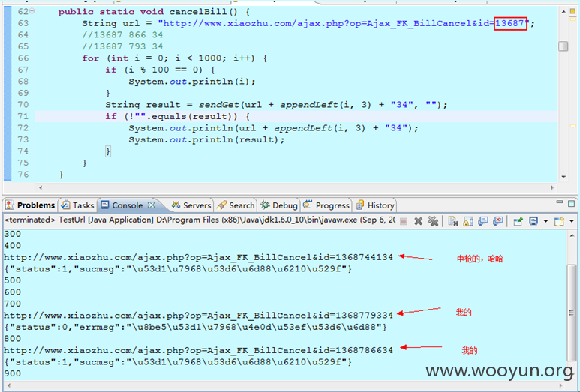This screenshot has width=580, height=392.
Task: Open the History tab
Action: (x=375, y=205)
